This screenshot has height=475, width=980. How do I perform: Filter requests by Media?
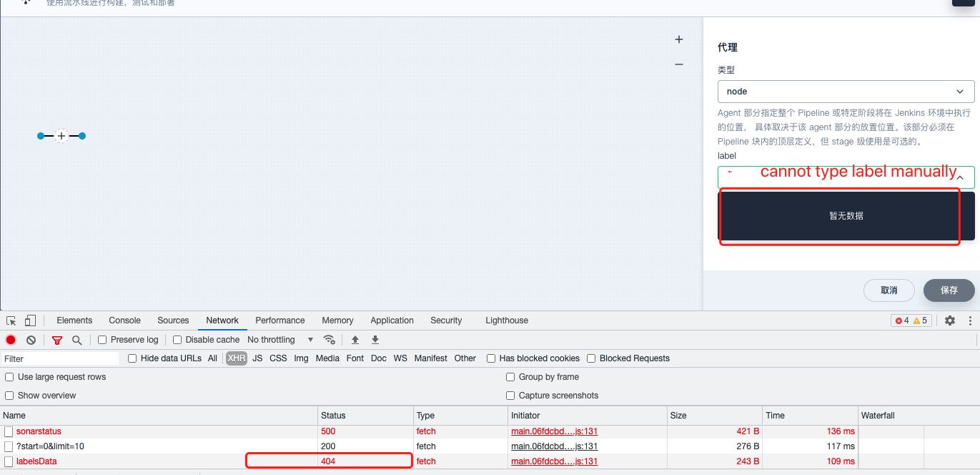pos(327,358)
